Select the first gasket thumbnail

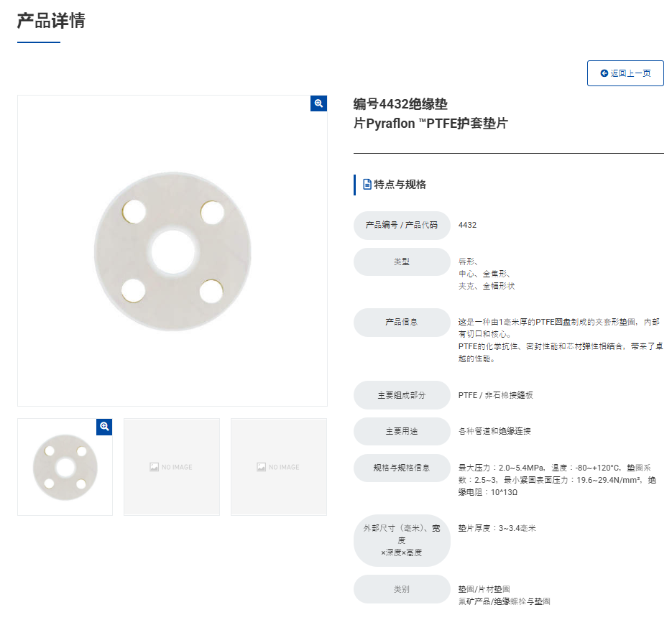(x=65, y=467)
